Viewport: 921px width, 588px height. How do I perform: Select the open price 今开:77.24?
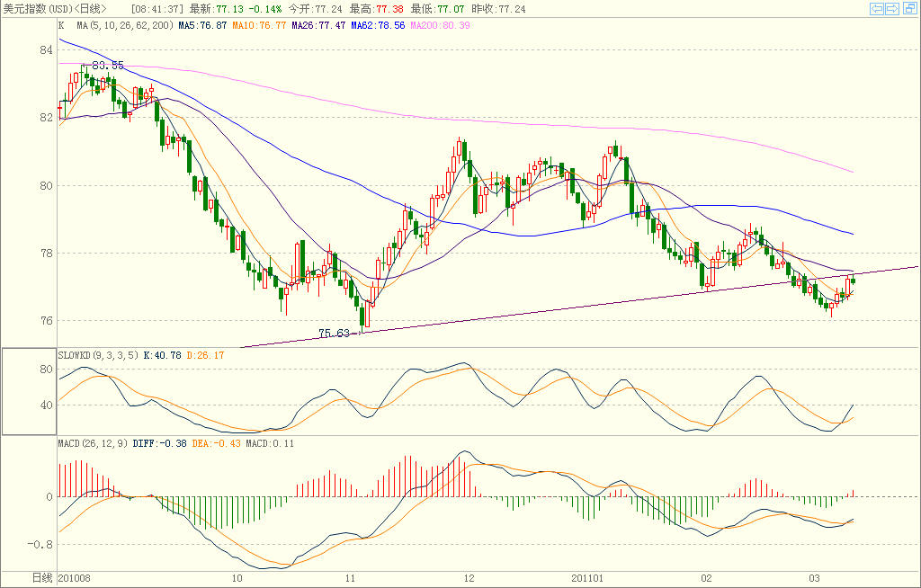click(x=315, y=9)
